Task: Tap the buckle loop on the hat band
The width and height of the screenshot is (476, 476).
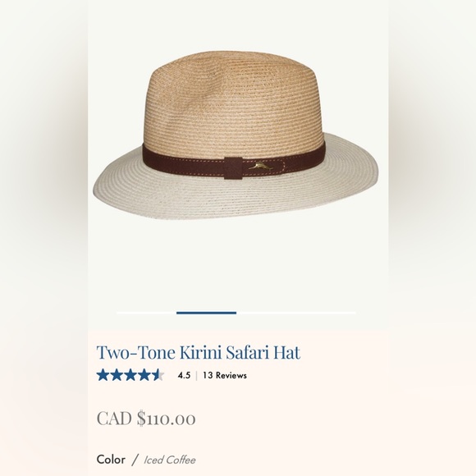Action: [x=233, y=168]
